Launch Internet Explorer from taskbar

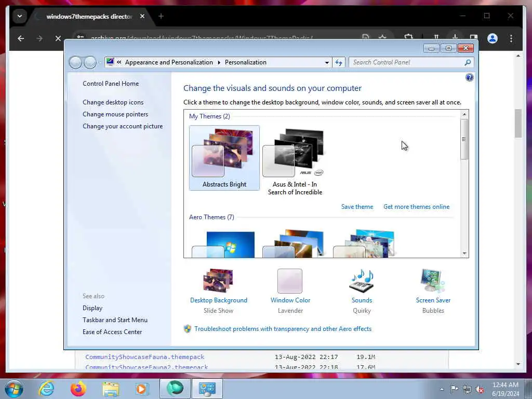[x=46, y=389]
